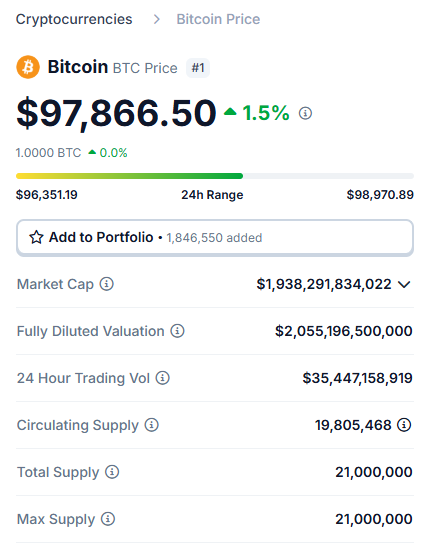This screenshot has width=426, height=549.
Task: Click the orange Bitcoin logo icon
Action: [28, 67]
